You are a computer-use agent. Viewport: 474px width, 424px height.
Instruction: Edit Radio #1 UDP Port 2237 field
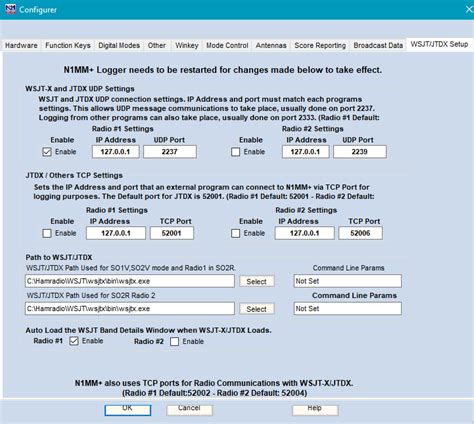pos(170,152)
